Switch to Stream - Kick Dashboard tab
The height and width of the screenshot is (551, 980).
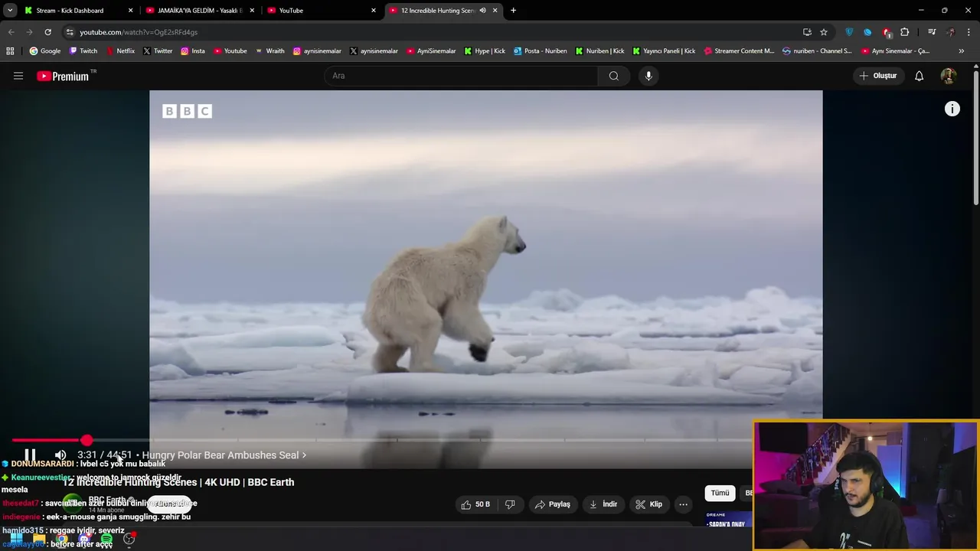click(x=77, y=10)
